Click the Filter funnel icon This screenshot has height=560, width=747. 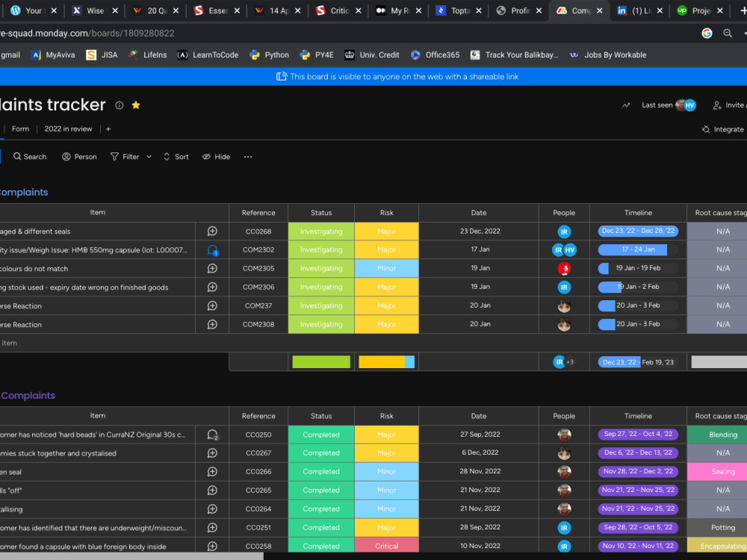pos(114,156)
